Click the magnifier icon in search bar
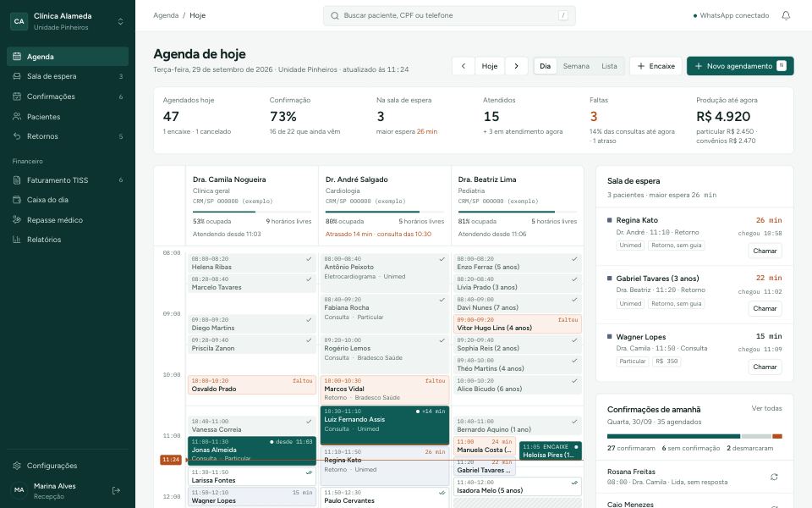This screenshot has width=812, height=508. pyautogui.click(x=335, y=15)
